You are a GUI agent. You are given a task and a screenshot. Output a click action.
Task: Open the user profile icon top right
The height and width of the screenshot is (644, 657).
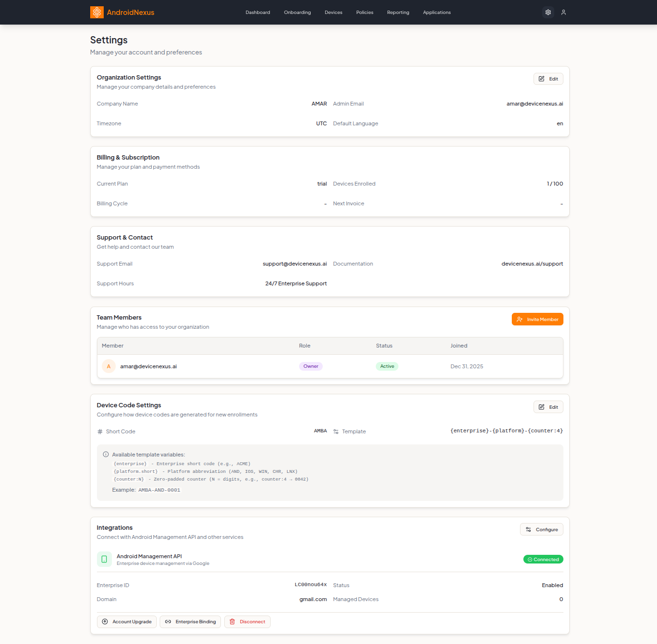pos(563,12)
